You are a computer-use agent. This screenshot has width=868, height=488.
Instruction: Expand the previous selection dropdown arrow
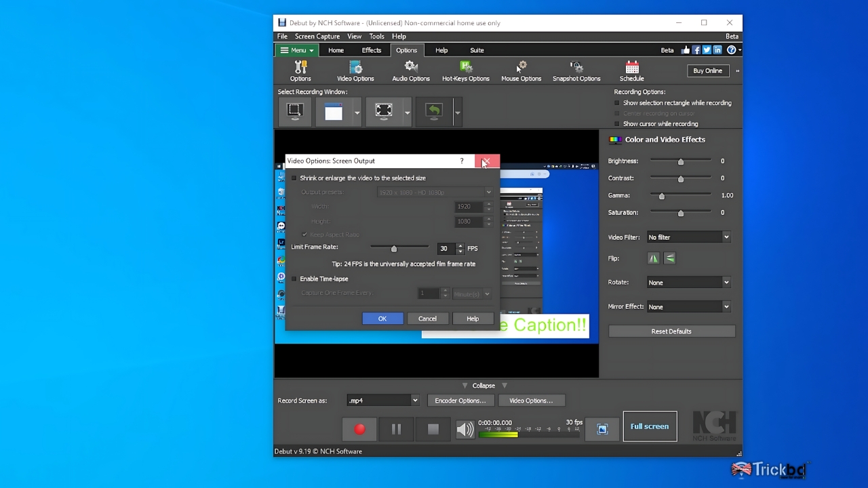[x=457, y=113]
